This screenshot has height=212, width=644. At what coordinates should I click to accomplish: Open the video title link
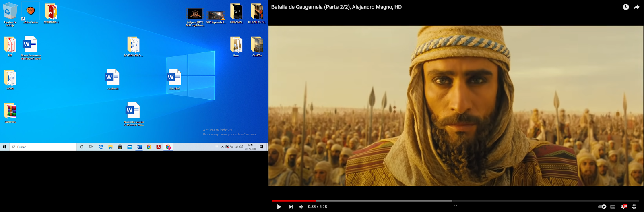(336, 7)
